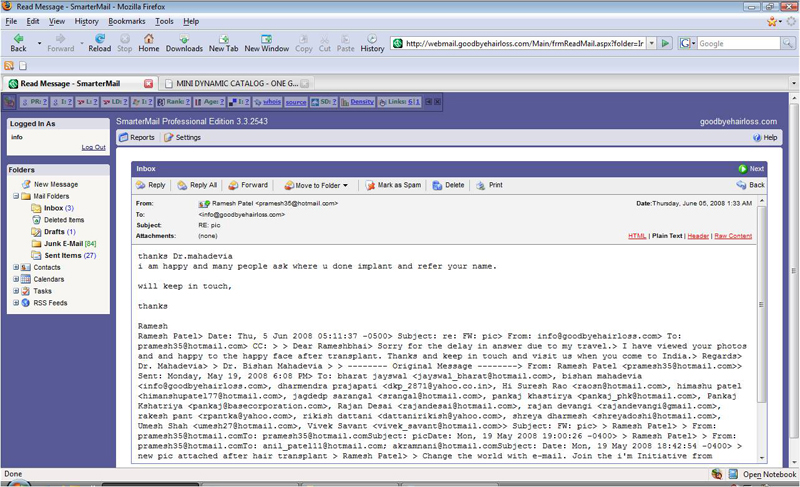Image resolution: width=800 pixels, height=487 pixels.
Task: Open the Tools menu
Action: point(164,21)
